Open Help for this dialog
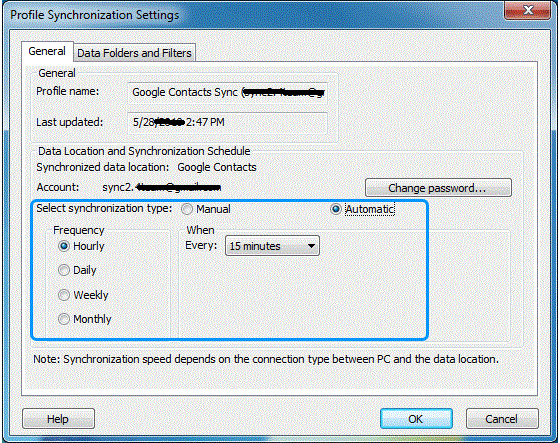Image resolution: width=560 pixels, height=443 pixels. point(58,419)
